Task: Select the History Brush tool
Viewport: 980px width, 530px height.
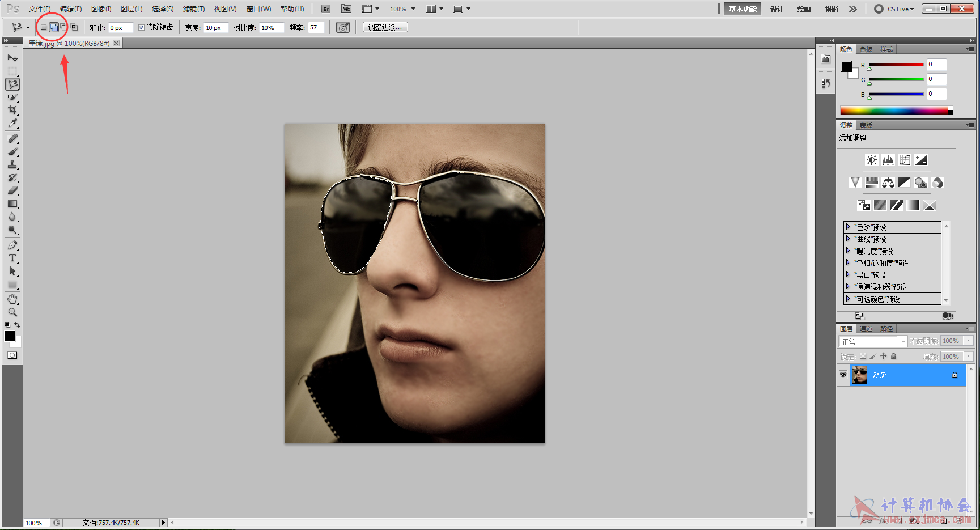Action: (x=12, y=177)
